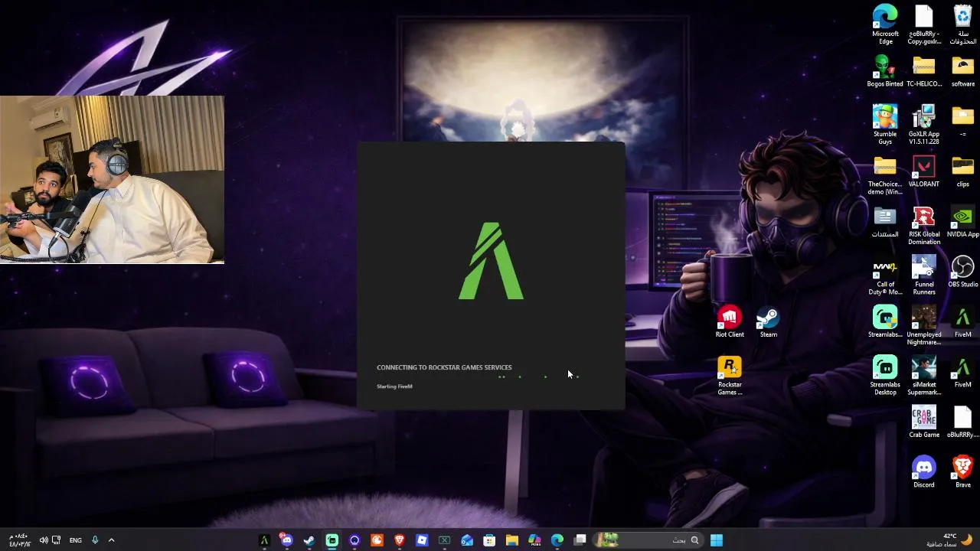Open the Windows Start menu
The image size is (980, 551).
coord(717,540)
